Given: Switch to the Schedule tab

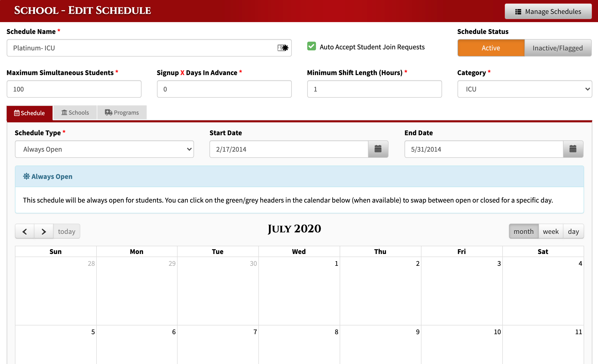Looking at the screenshot, I should 30,113.
